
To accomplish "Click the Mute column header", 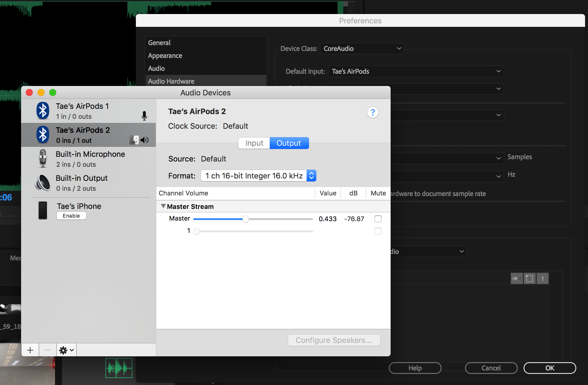I will [378, 193].
